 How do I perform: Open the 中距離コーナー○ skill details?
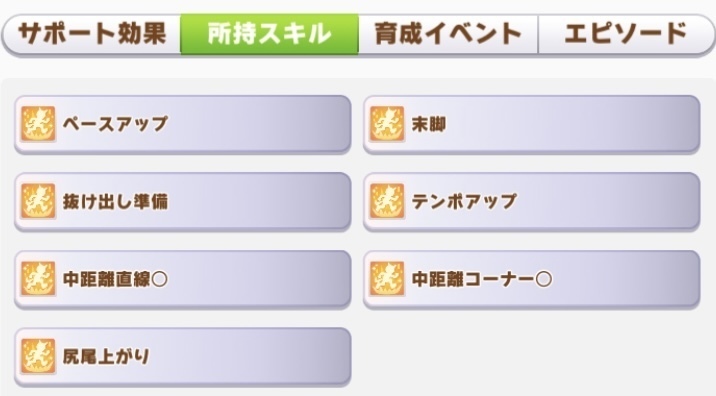point(532,279)
